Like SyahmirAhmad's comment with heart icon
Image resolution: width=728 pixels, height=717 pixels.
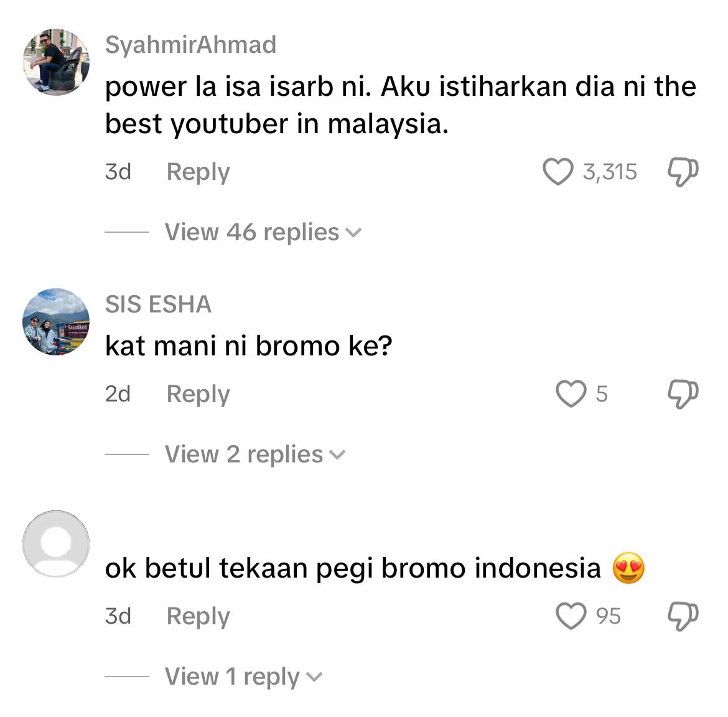[x=558, y=172]
